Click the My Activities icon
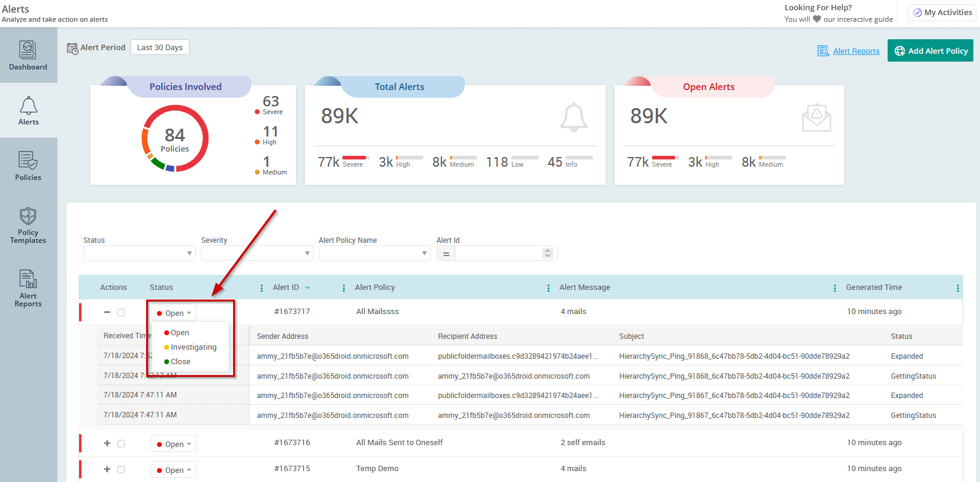 click(x=917, y=13)
